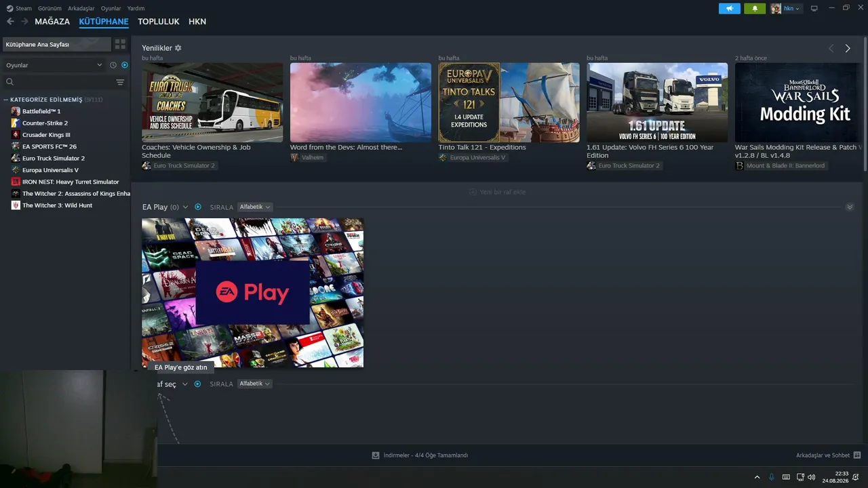Change EA Play shelf sort order Alfabetik
The image size is (868, 488).
point(255,207)
